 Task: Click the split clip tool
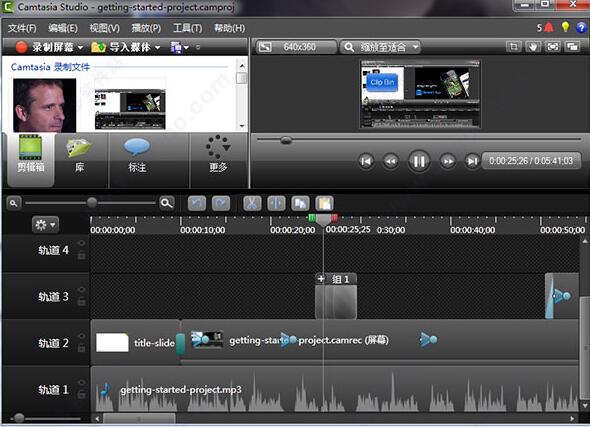tap(276, 204)
